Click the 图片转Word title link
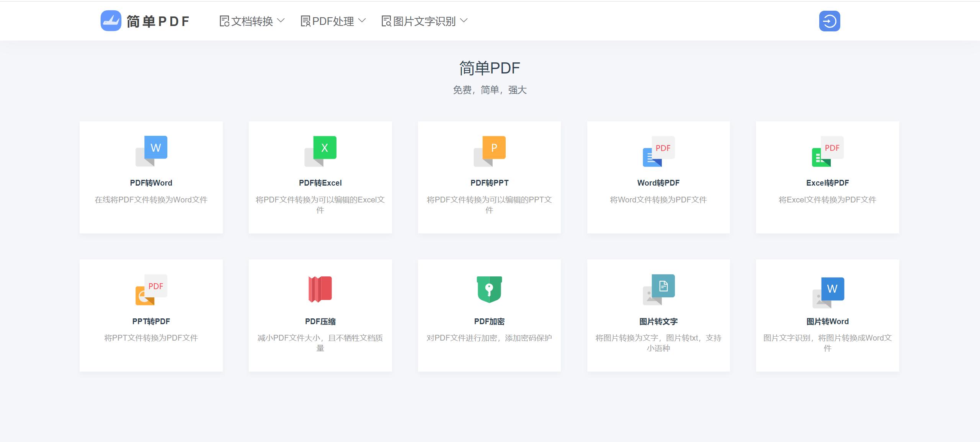 (828, 321)
